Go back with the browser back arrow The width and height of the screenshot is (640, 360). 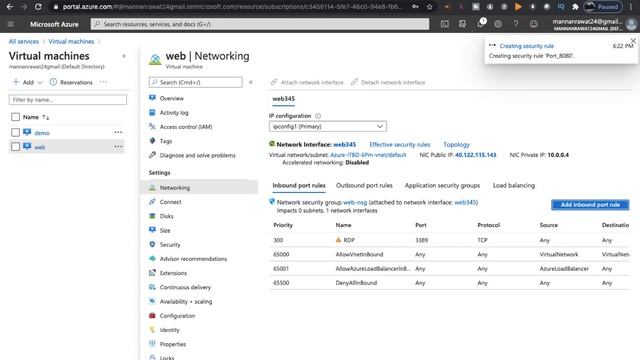point(10,7)
